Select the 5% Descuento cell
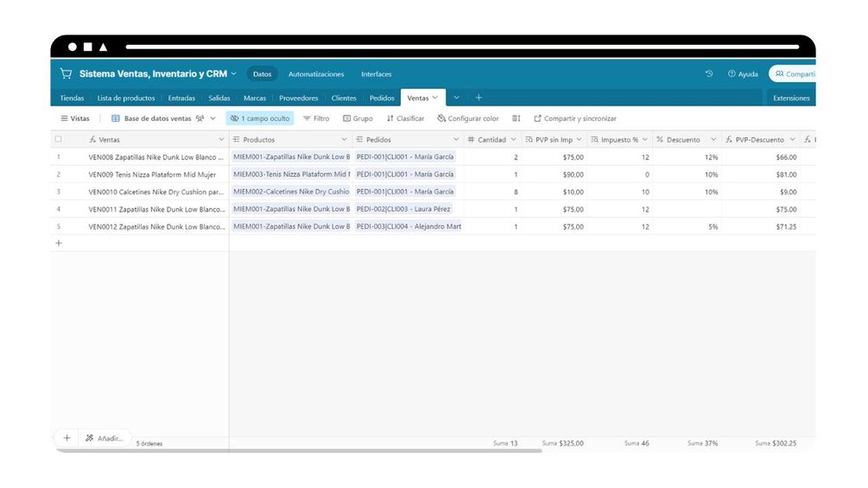868x488 pixels. pos(687,227)
